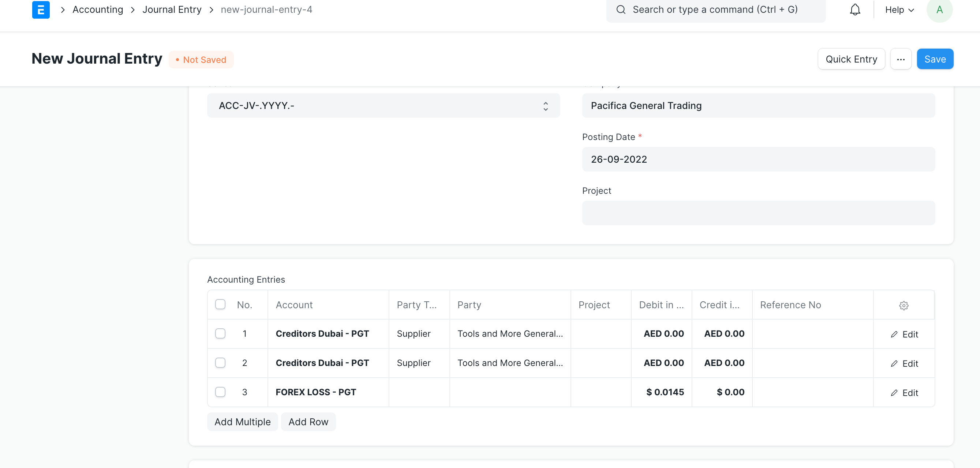Click row 2 Tools and More General party

pos(510,363)
